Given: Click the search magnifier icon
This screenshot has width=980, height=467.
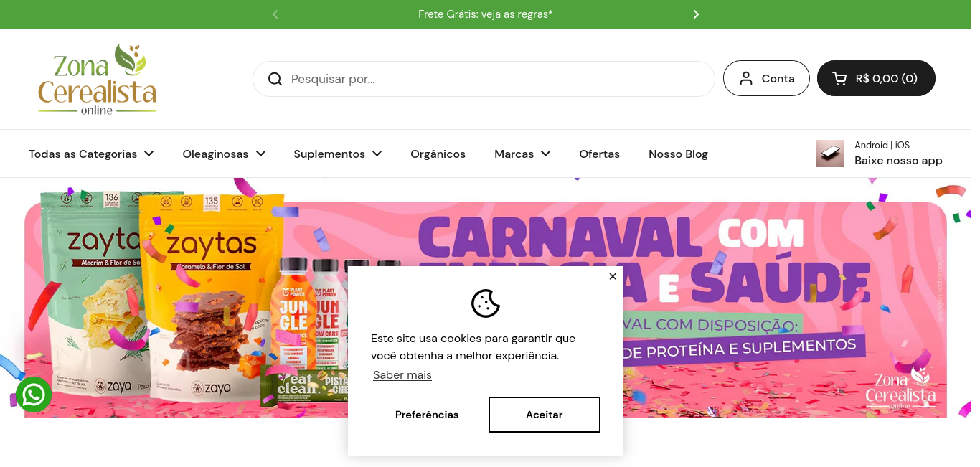Looking at the screenshot, I should click(275, 79).
